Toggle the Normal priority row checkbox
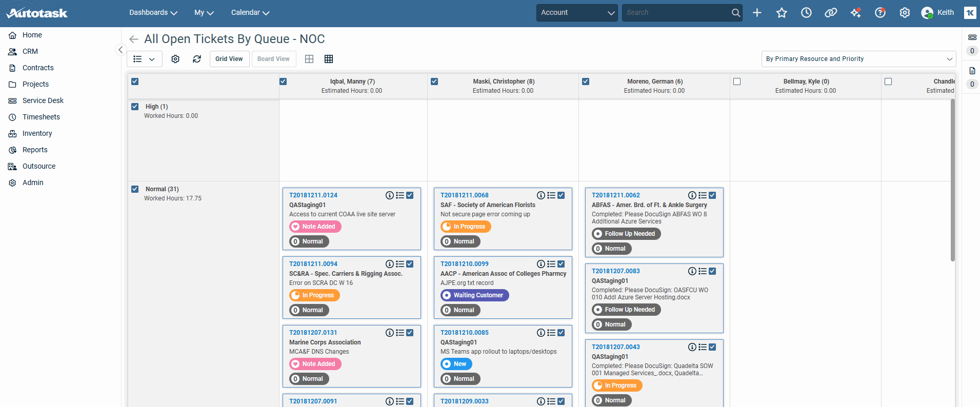Image resolution: width=980 pixels, height=407 pixels. click(135, 189)
